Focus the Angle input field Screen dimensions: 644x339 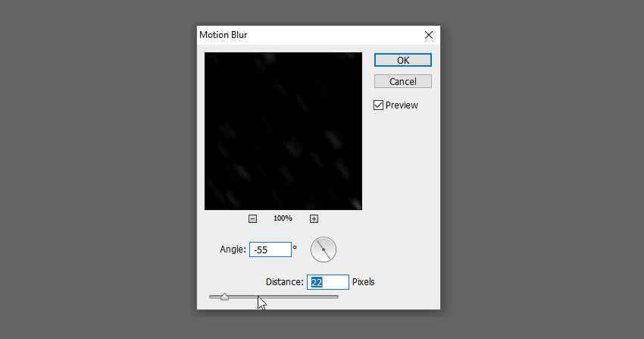pyautogui.click(x=270, y=250)
